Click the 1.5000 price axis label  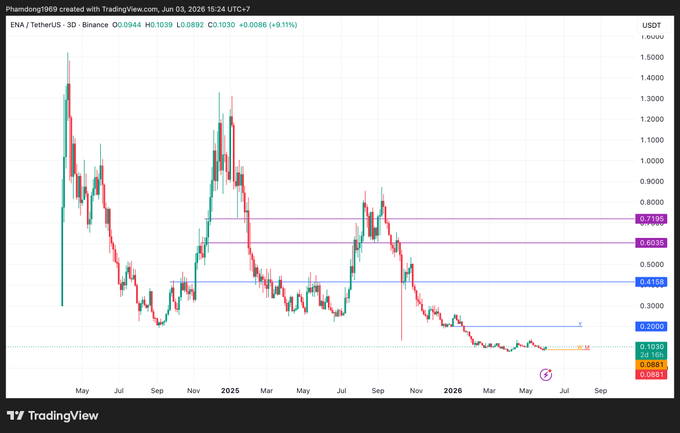point(652,57)
